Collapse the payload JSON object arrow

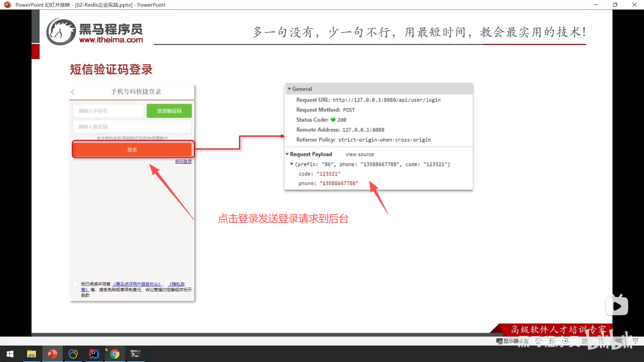pyautogui.click(x=291, y=164)
